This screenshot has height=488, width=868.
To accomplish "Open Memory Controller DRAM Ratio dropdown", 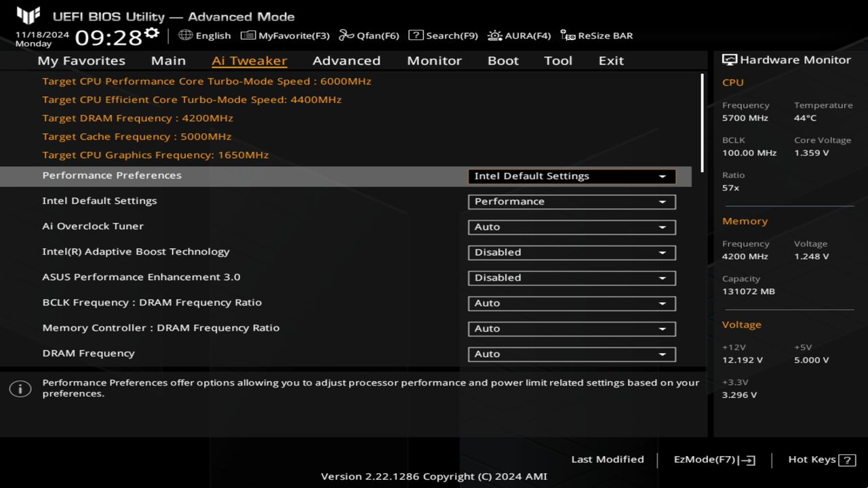I will click(572, 329).
